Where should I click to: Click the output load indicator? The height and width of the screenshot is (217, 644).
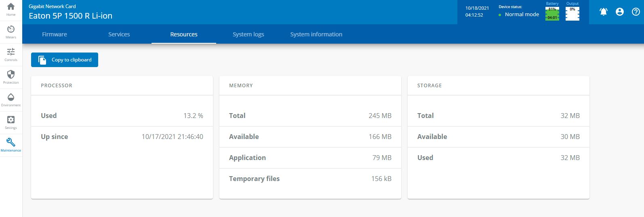click(572, 13)
